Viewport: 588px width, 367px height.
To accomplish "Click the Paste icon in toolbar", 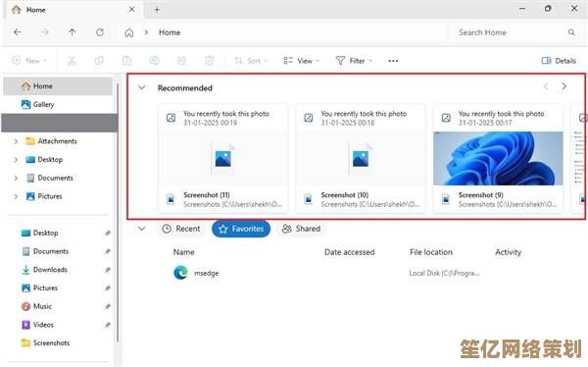I will [x=126, y=61].
